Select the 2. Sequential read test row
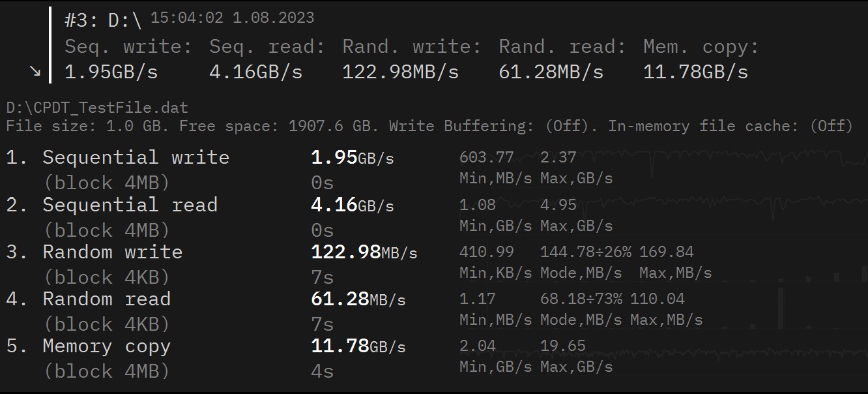 point(130,205)
